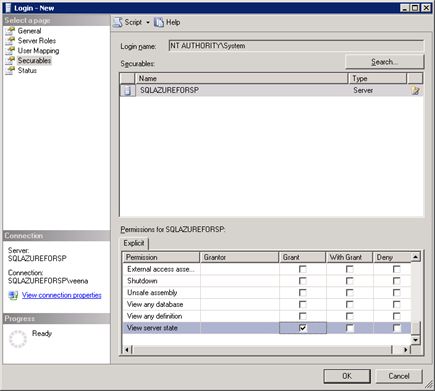
Task: Select the Unsafe assembly permission name
Action: coord(152,293)
